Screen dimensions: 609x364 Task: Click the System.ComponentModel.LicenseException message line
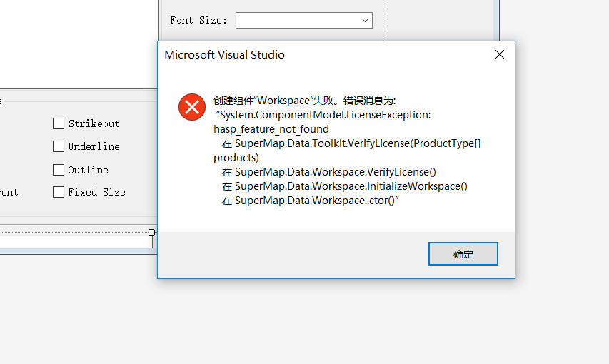[x=323, y=115]
